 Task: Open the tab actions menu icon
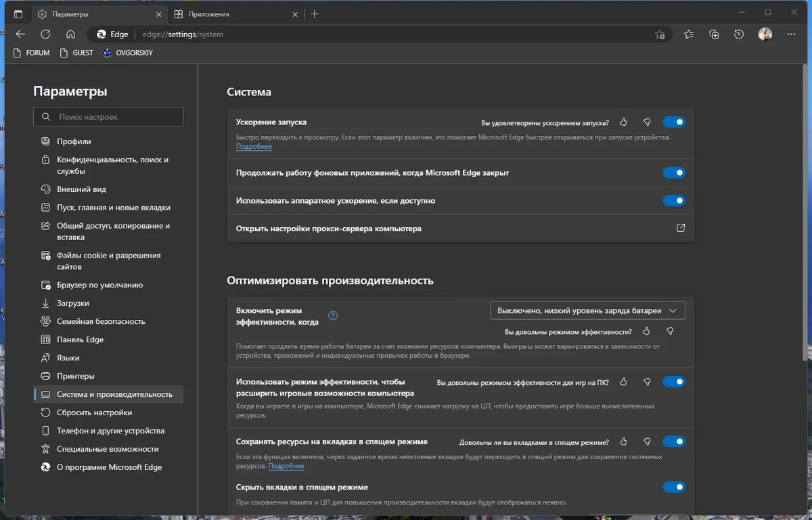point(18,14)
